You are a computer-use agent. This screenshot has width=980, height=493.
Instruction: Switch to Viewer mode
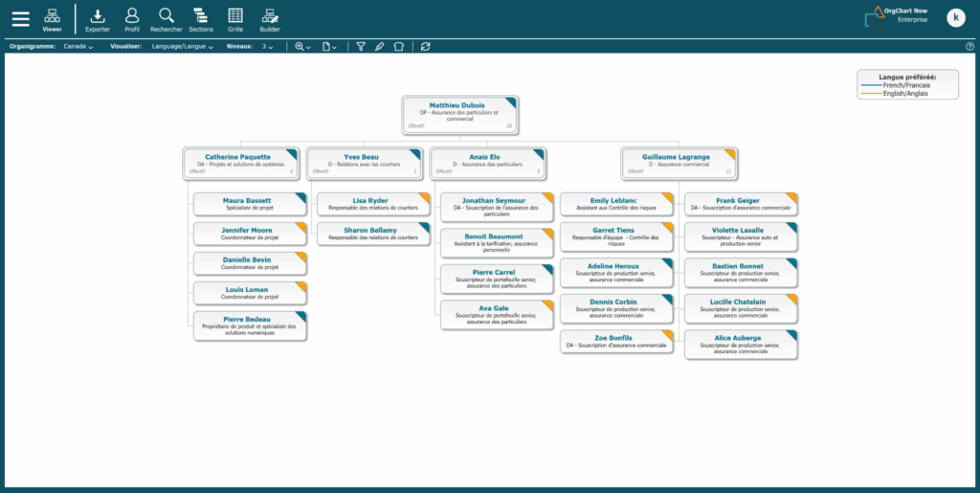pos(52,19)
